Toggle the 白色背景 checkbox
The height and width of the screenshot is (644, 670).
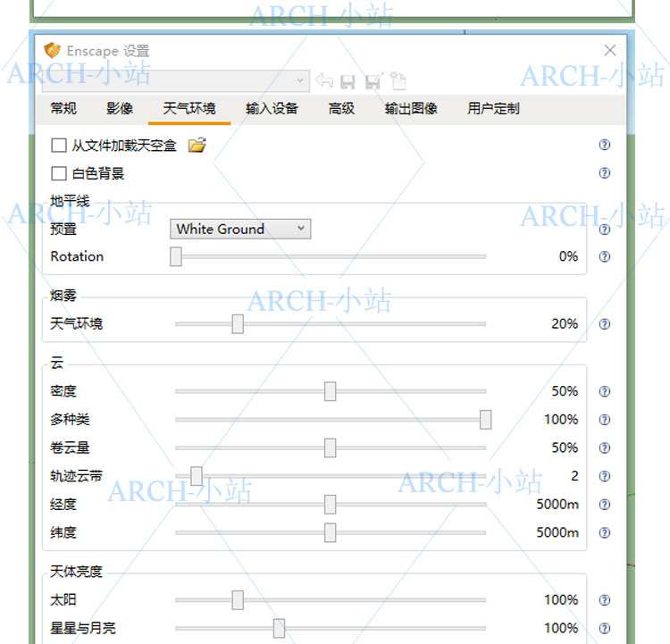(59, 173)
